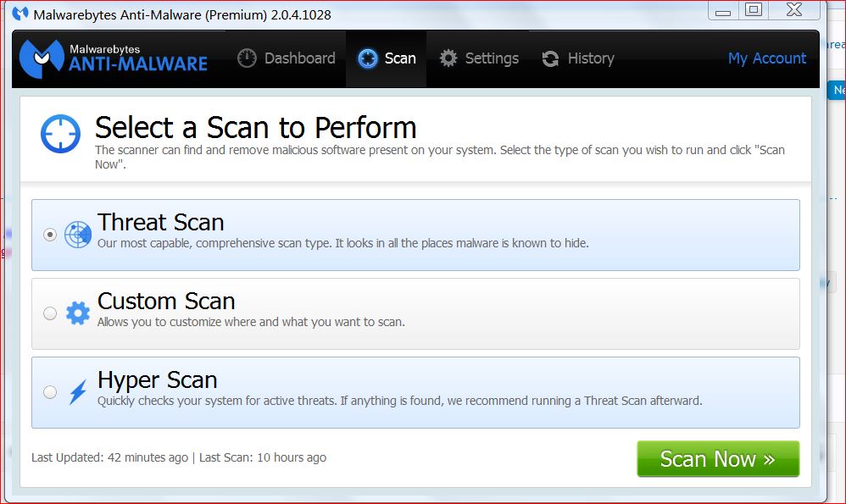Click the 'Select a Scan to Perform' heading
The image size is (846, 504).
pos(256,128)
